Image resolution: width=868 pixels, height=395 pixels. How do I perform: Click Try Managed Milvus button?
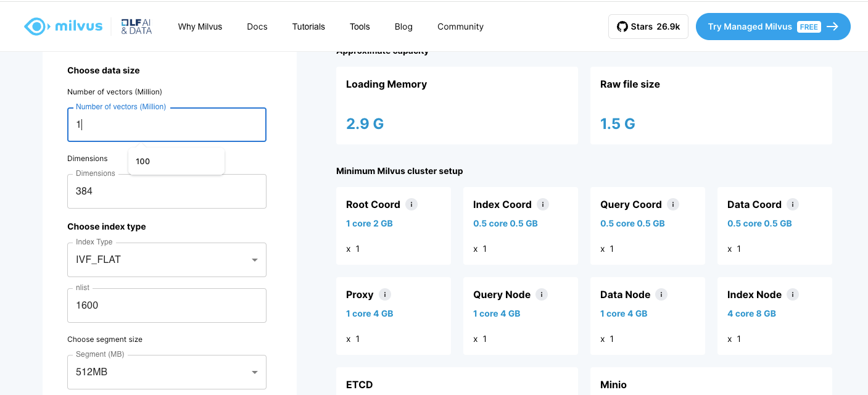click(x=773, y=27)
